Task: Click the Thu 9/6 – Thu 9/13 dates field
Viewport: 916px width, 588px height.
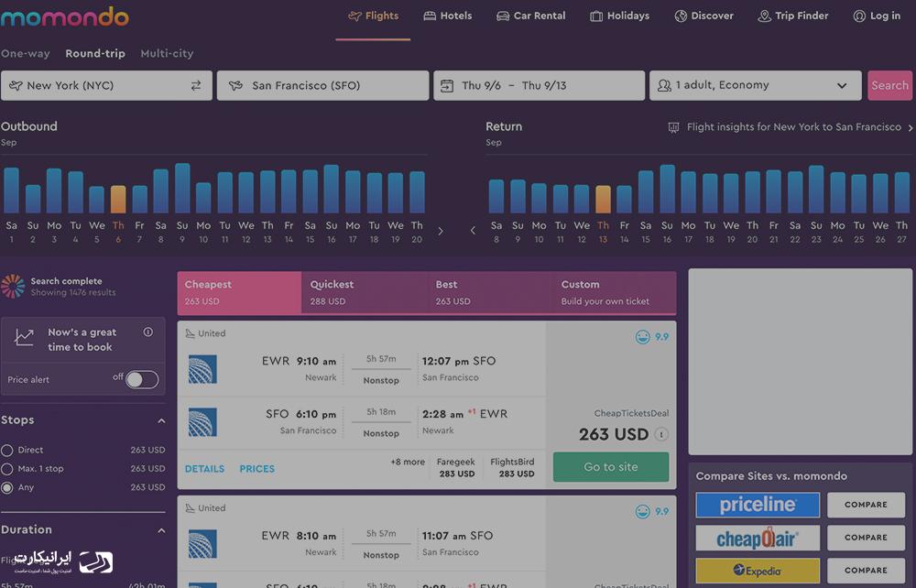Action: pyautogui.click(x=540, y=85)
